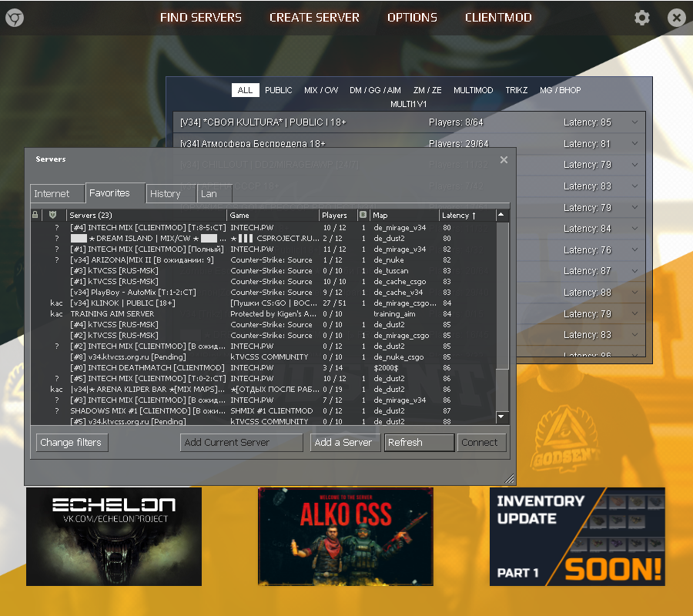Expand the *СВОЯ KULTURA* server entry chevron
The width and height of the screenshot is (693, 616).
pyautogui.click(x=635, y=122)
